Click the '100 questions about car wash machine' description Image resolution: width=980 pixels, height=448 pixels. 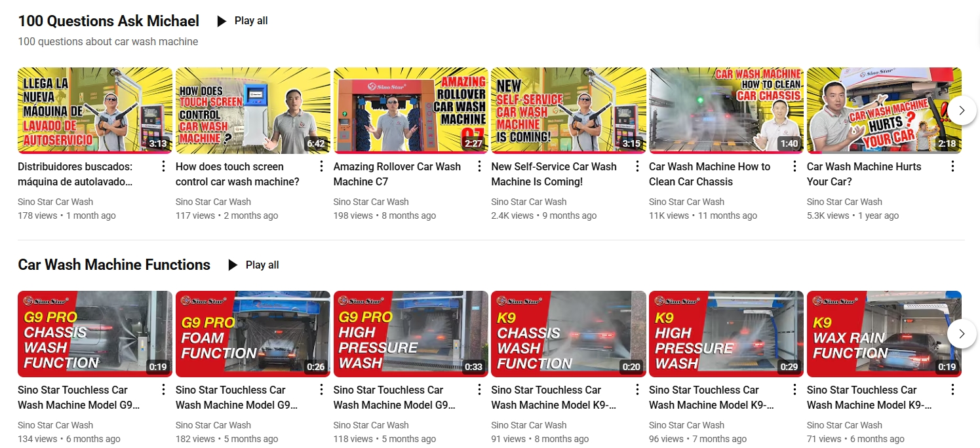coord(108,41)
